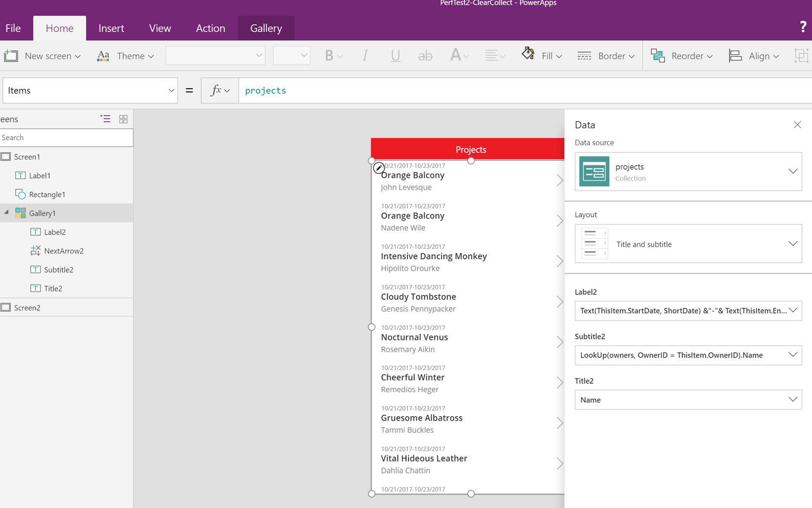Close the Data panel

797,124
